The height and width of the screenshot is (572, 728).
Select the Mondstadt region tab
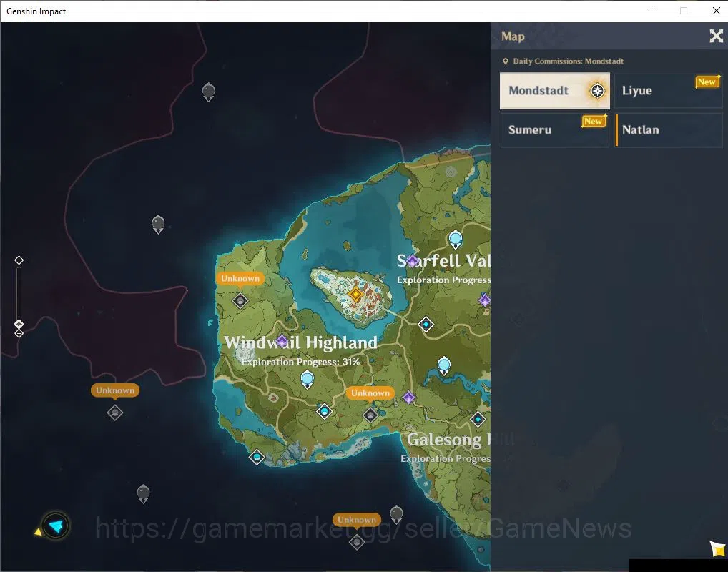coord(555,91)
